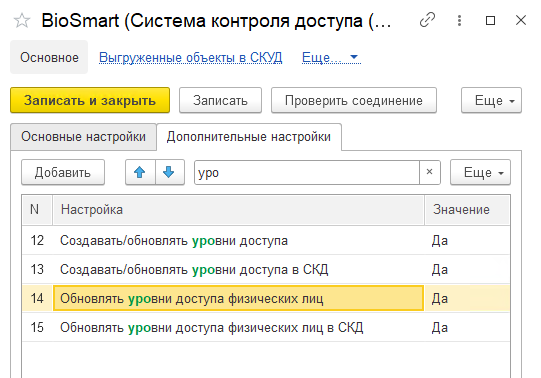Click the Записать button
The width and height of the screenshot is (541, 378).
coord(220,100)
